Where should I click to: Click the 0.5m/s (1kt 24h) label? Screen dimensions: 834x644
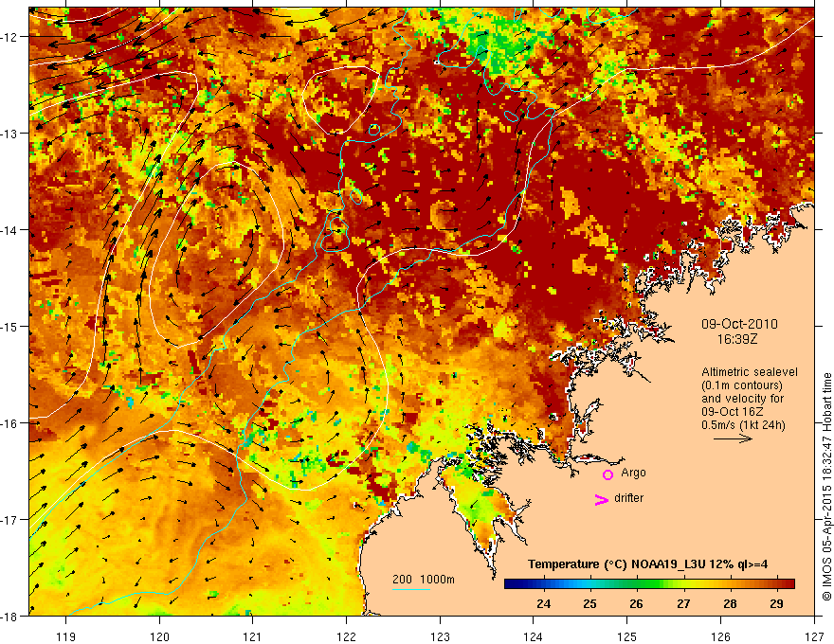pos(744,425)
